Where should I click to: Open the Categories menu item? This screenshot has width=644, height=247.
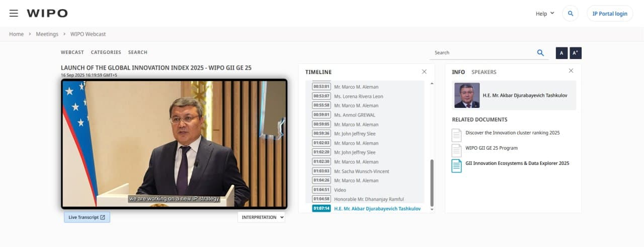106,52
